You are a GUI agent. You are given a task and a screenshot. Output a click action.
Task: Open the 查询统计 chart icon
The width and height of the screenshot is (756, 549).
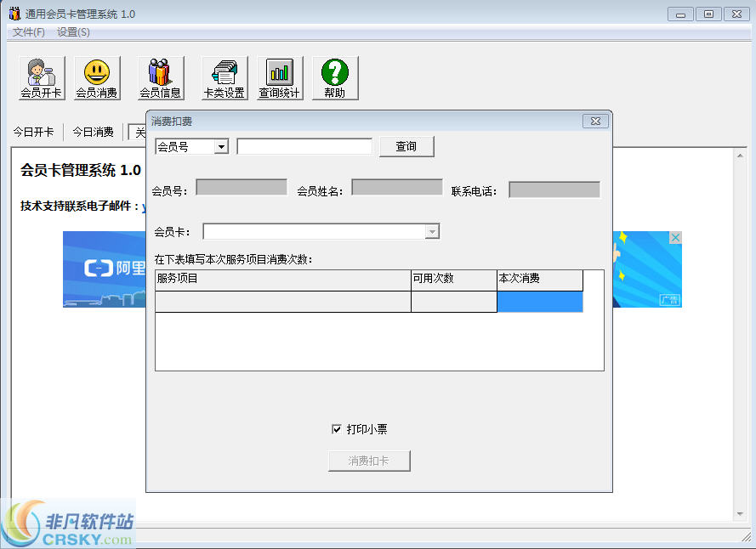click(x=280, y=78)
